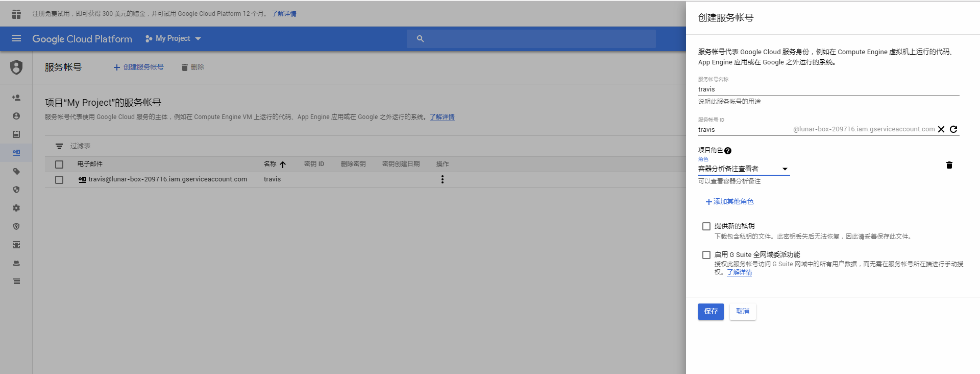Open the half-shield privacy icon
The image size is (980, 374).
coord(16,190)
